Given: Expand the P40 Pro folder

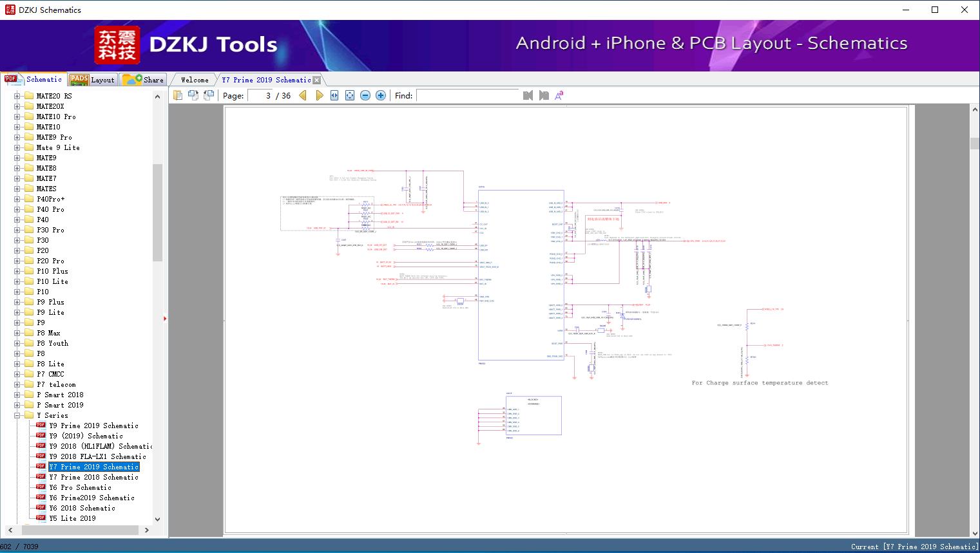Looking at the screenshot, I should click(x=17, y=209).
